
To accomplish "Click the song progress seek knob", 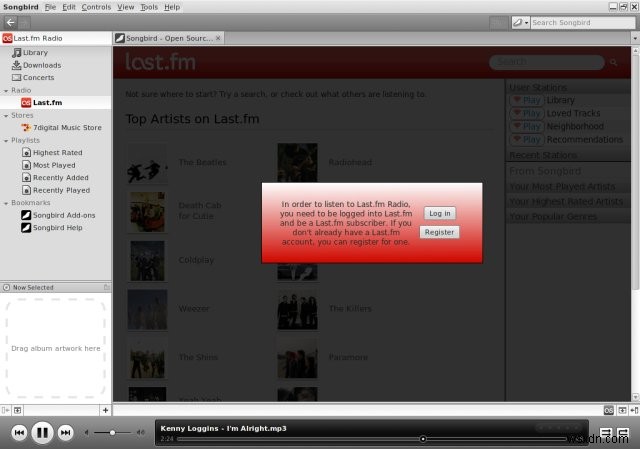I will point(423,439).
